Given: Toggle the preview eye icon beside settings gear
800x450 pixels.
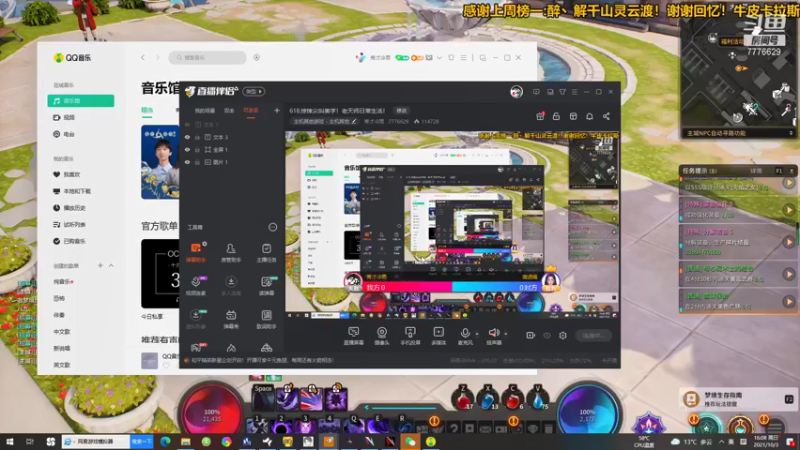Looking at the screenshot, I should (x=547, y=336).
